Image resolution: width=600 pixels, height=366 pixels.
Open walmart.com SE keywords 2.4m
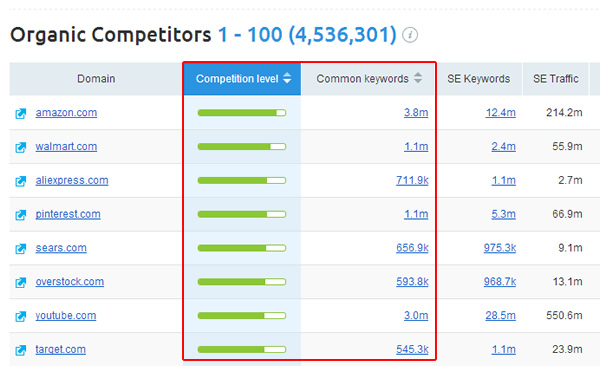(504, 146)
